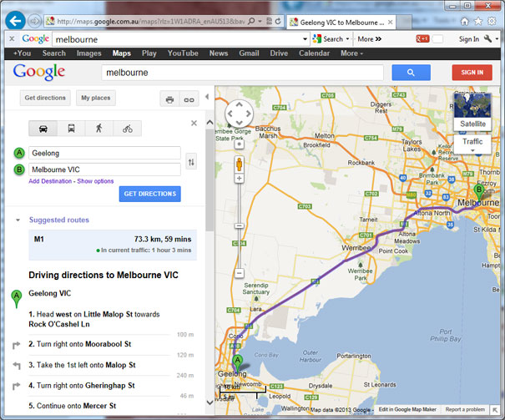Close the directions form X
The height and width of the screenshot is (420, 505).
tap(194, 123)
